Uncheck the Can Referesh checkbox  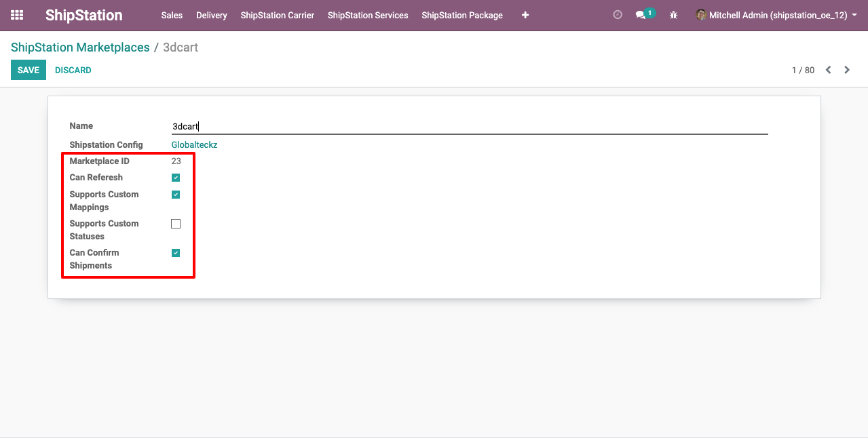point(176,178)
